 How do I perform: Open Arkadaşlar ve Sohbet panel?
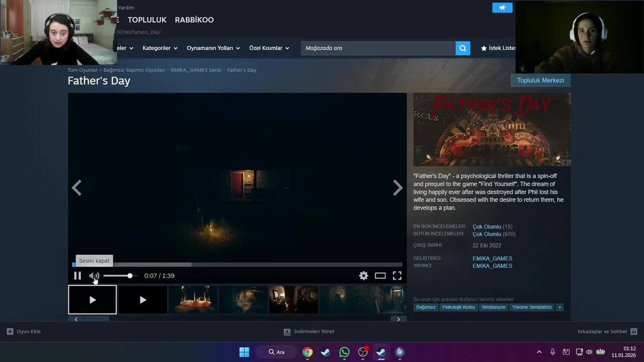pos(607,331)
